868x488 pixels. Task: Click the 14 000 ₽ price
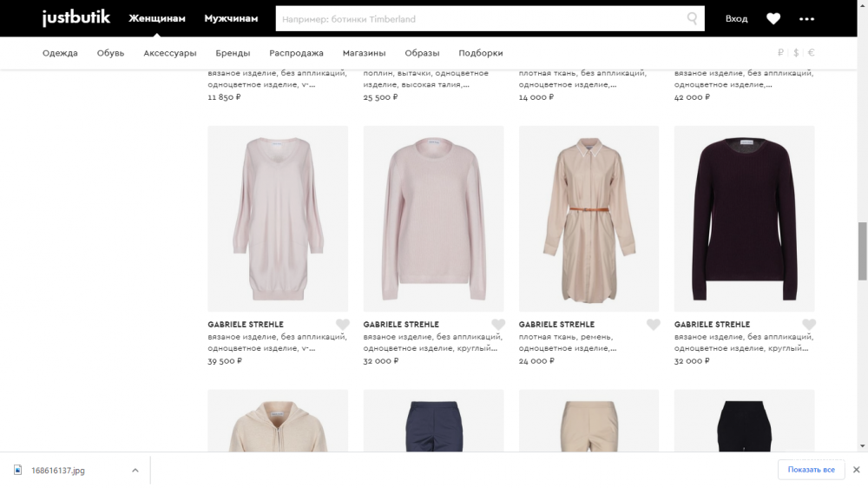click(x=536, y=97)
